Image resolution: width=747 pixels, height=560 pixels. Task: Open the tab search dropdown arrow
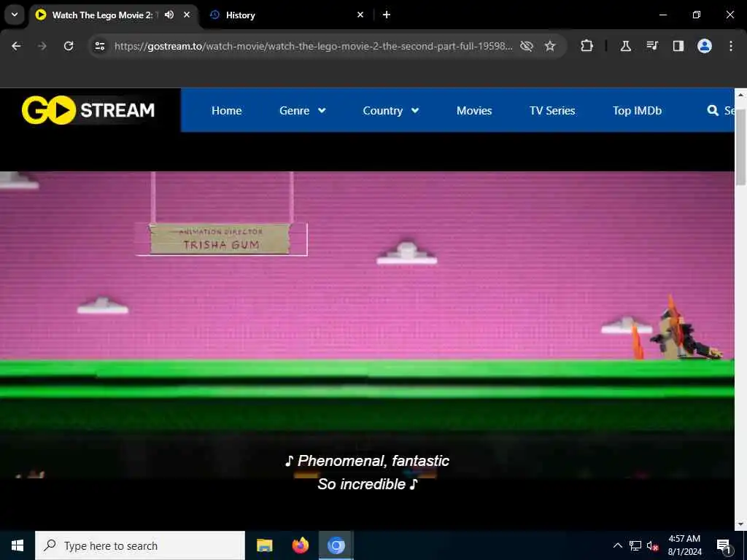15,15
